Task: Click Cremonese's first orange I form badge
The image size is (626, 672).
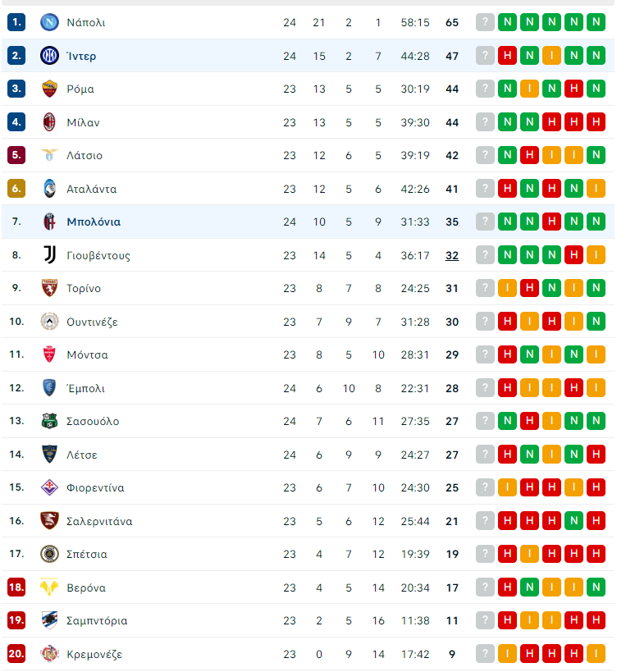Action: pos(507,654)
